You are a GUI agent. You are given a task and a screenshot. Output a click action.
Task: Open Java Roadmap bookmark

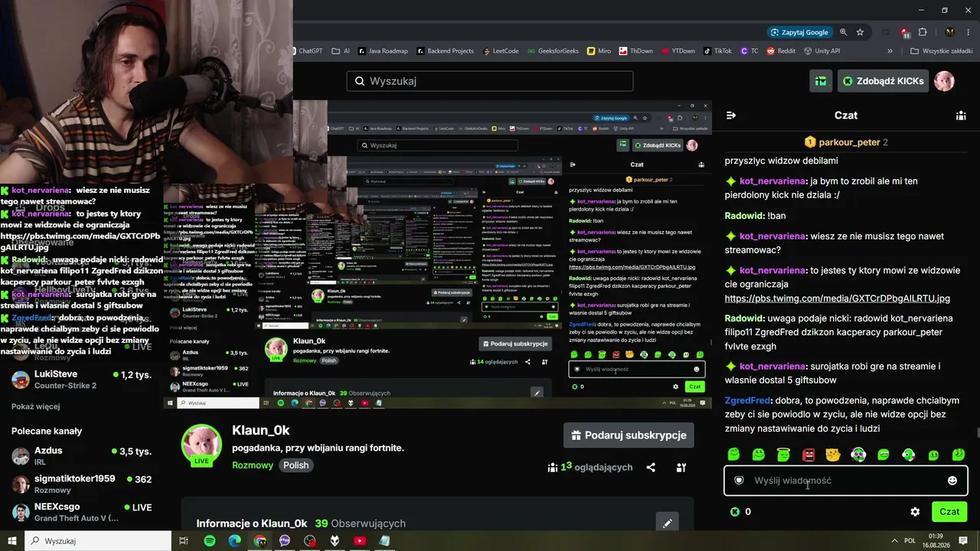[x=383, y=51]
